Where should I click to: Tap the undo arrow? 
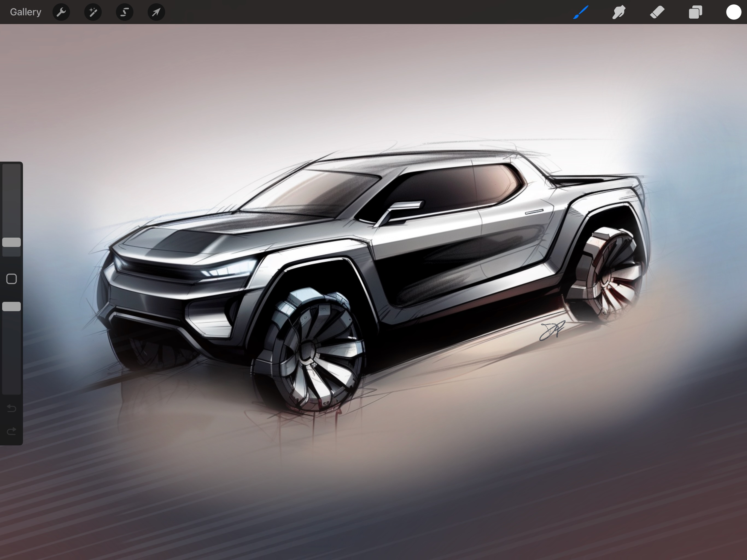click(12, 408)
